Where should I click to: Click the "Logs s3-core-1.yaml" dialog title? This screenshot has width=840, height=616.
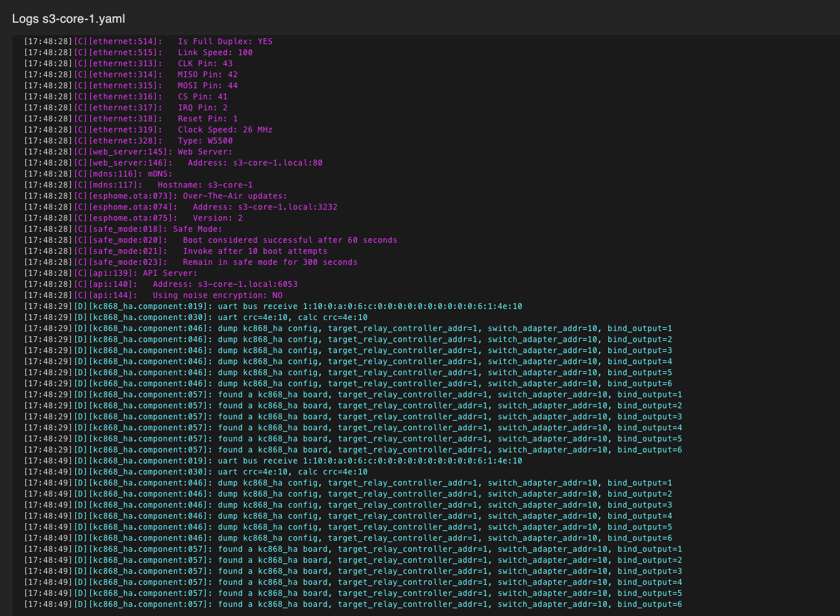(x=68, y=18)
